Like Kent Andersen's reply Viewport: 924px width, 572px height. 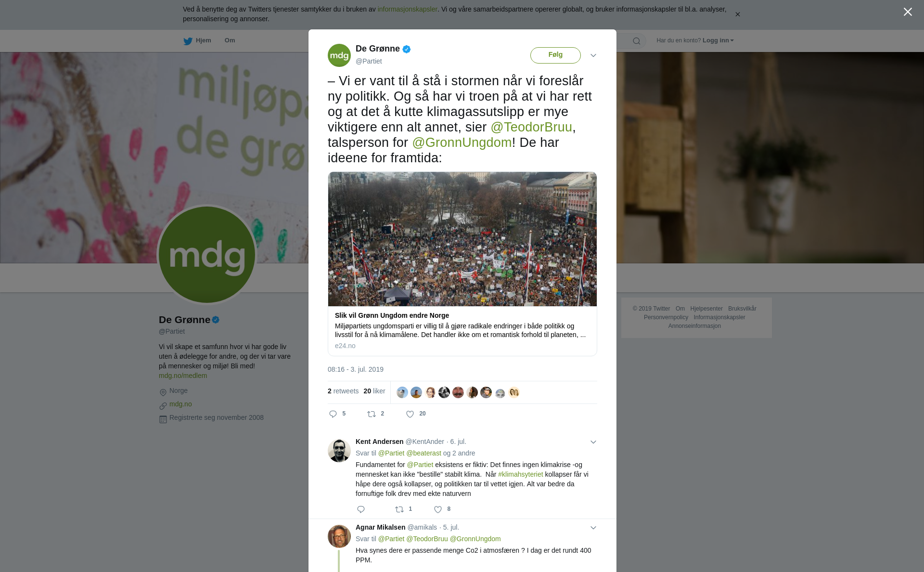tap(438, 509)
